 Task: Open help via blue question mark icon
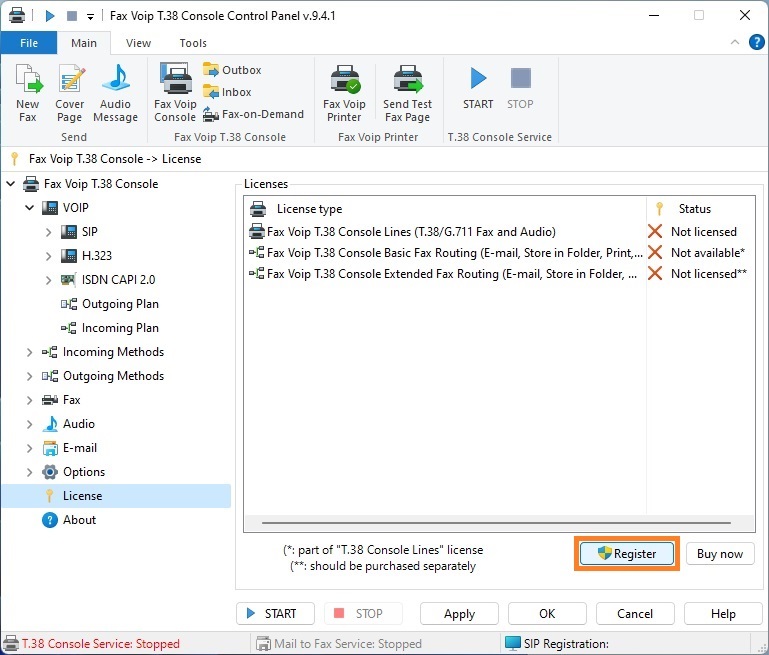pyautogui.click(x=756, y=43)
